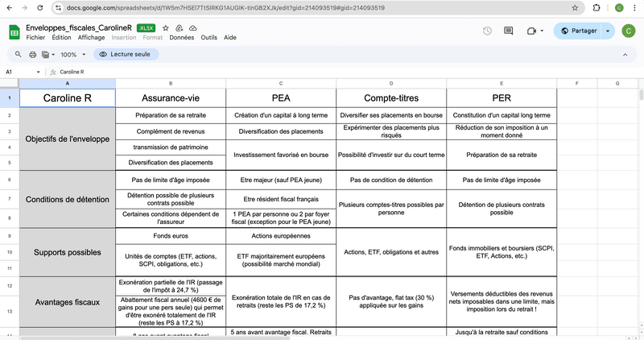Select the PEA header cell
The height and width of the screenshot is (340, 644).
pos(281,98)
